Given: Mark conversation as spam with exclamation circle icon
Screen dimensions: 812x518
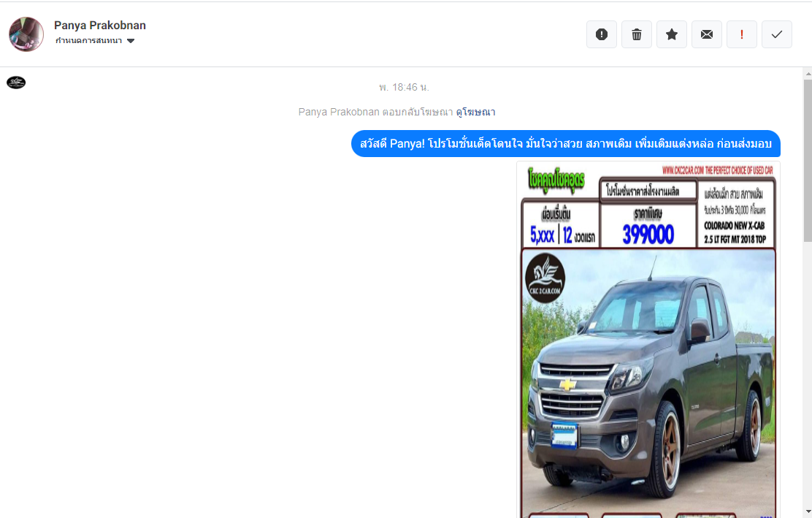Looking at the screenshot, I should (601, 34).
